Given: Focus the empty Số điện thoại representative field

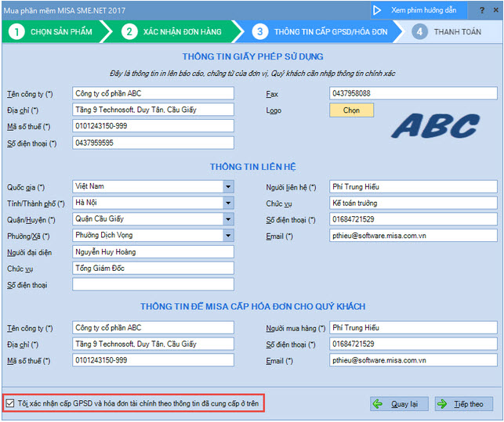Looking at the screenshot, I should (153, 284).
